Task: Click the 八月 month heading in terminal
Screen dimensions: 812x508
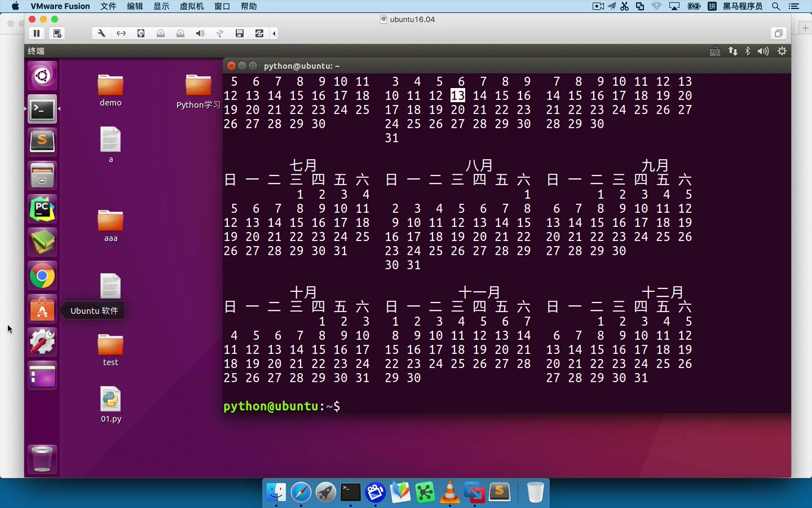Action: coord(479,165)
